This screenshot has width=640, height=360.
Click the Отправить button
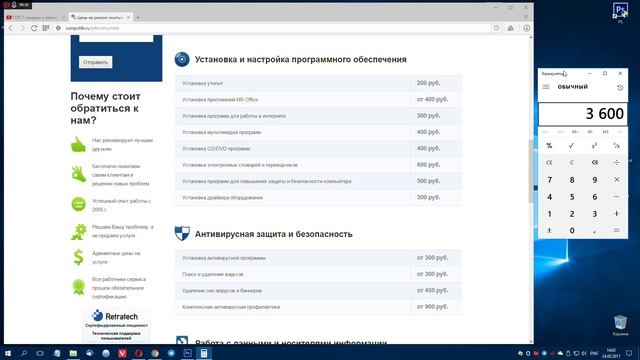pyautogui.click(x=96, y=62)
